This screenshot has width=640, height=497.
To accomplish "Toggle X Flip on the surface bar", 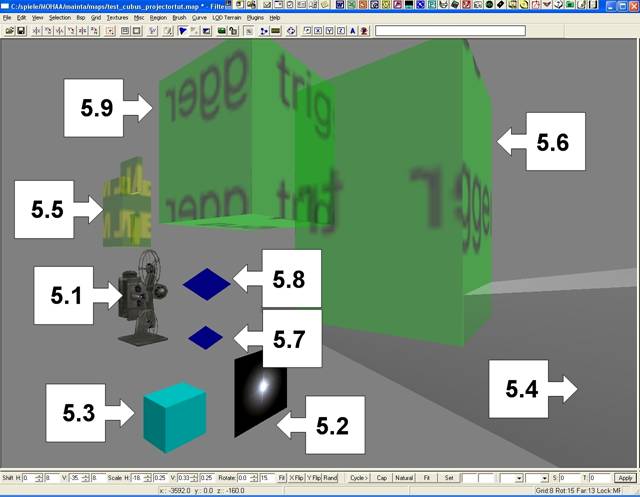I will coord(296,478).
